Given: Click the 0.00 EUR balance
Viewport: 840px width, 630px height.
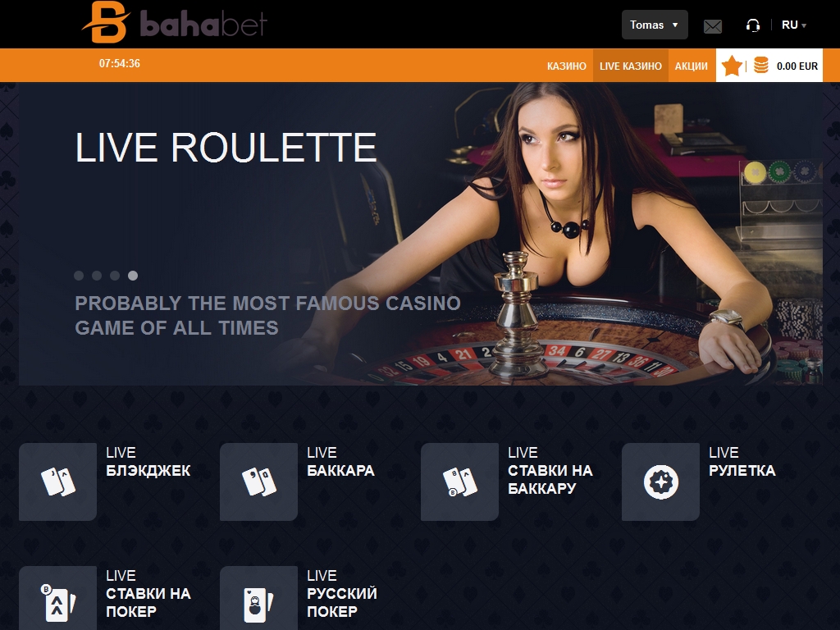Looking at the screenshot, I should (797, 66).
